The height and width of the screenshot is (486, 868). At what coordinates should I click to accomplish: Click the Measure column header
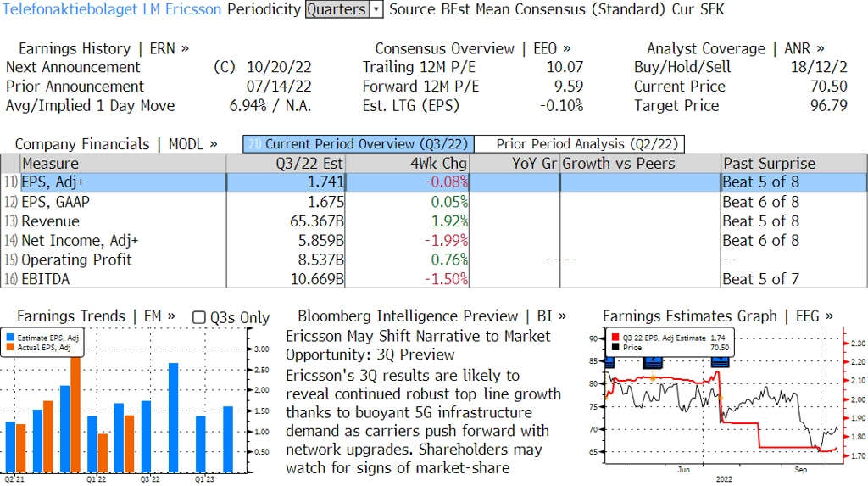pyautogui.click(x=123, y=164)
